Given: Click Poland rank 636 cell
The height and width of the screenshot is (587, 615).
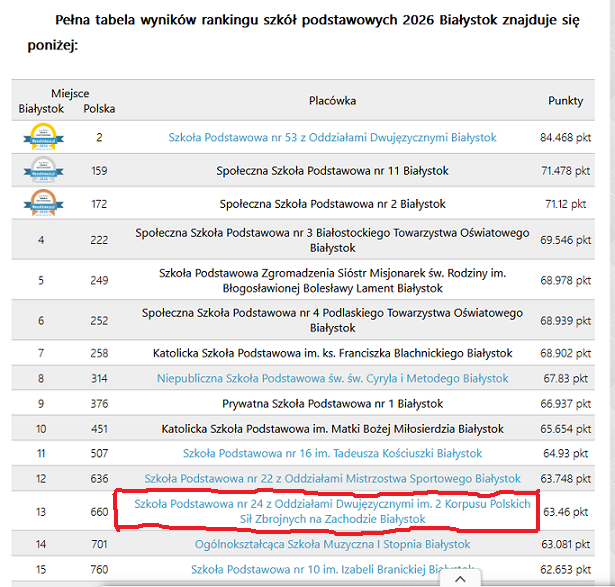Looking at the screenshot, I should (x=99, y=479).
